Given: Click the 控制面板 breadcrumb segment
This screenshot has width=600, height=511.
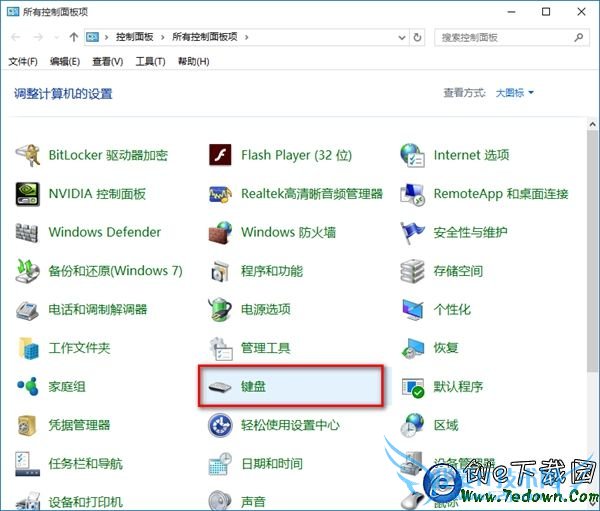Looking at the screenshot, I should pos(135,37).
